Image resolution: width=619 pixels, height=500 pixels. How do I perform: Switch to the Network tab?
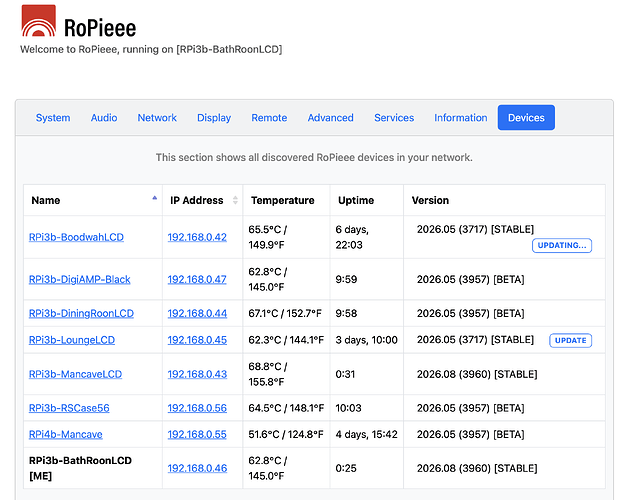(x=157, y=118)
